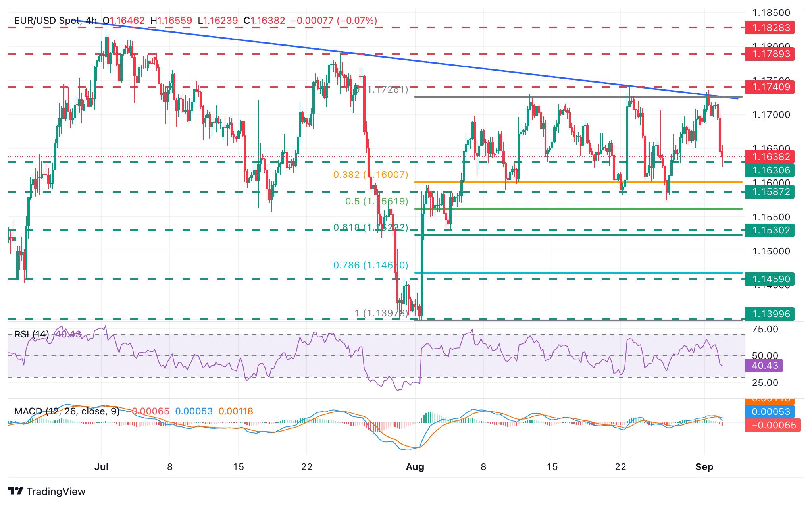Click the TradingView logo
This screenshot has height=505, width=812.
pyautogui.click(x=47, y=492)
